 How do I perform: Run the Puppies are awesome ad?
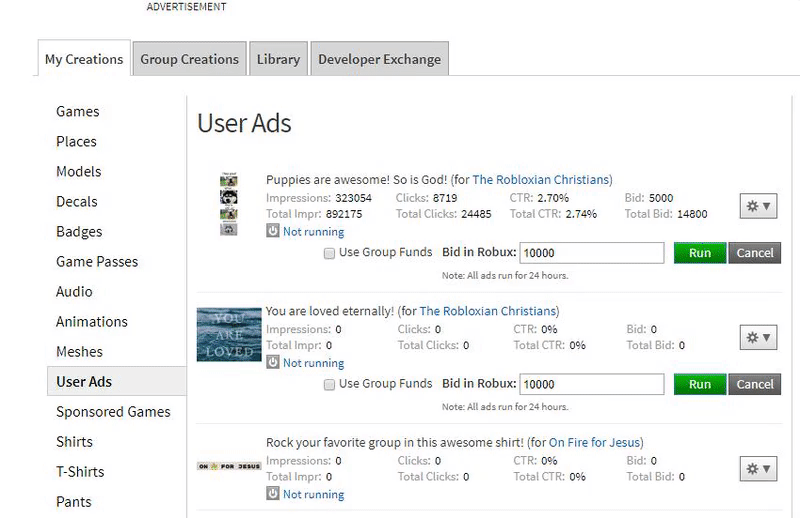click(699, 253)
